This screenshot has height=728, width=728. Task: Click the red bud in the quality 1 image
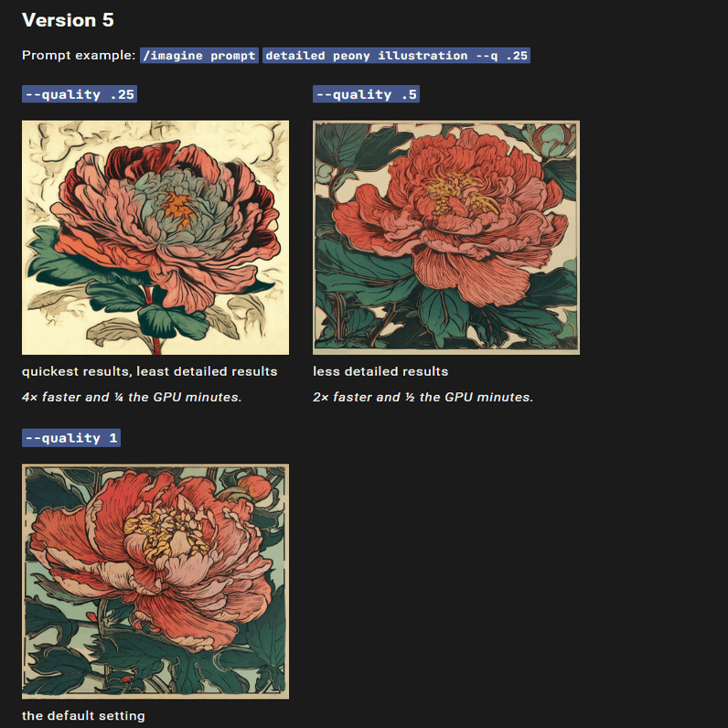[x=254, y=487]
